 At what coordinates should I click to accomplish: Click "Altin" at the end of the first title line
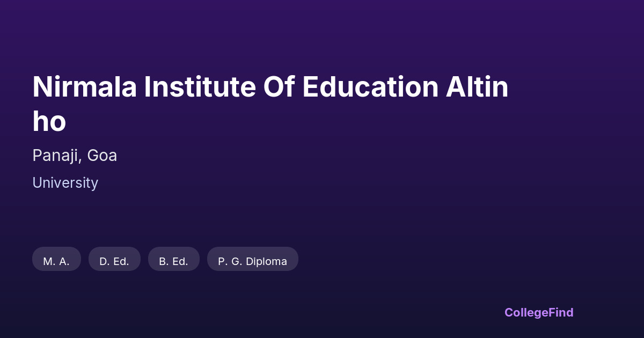[477, 87]
